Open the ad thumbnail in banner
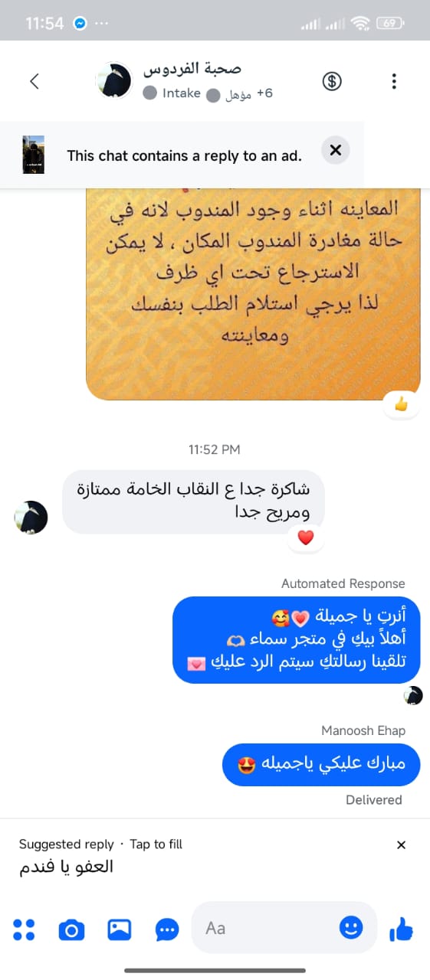The width and height of the screenshot is (430, 980). [33, 155]
